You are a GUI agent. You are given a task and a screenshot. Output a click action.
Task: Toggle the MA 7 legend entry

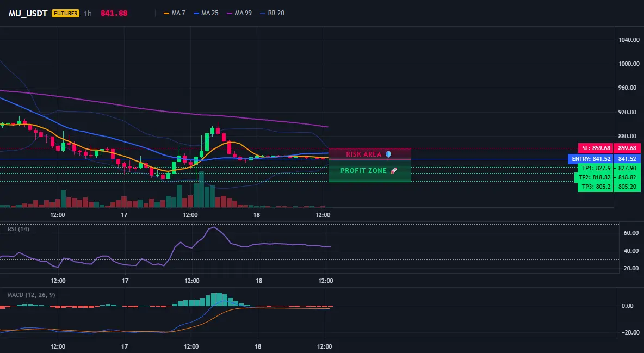tap(175, 13)
